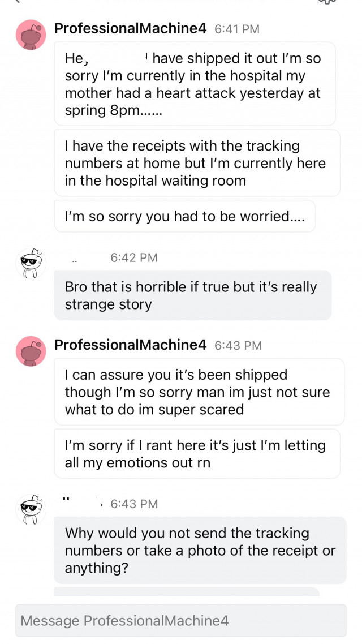Tap the sunglasses snoo avatar at 6:42 PM
This screenshot has width=362, height=644.
click(x=31, y=263)
